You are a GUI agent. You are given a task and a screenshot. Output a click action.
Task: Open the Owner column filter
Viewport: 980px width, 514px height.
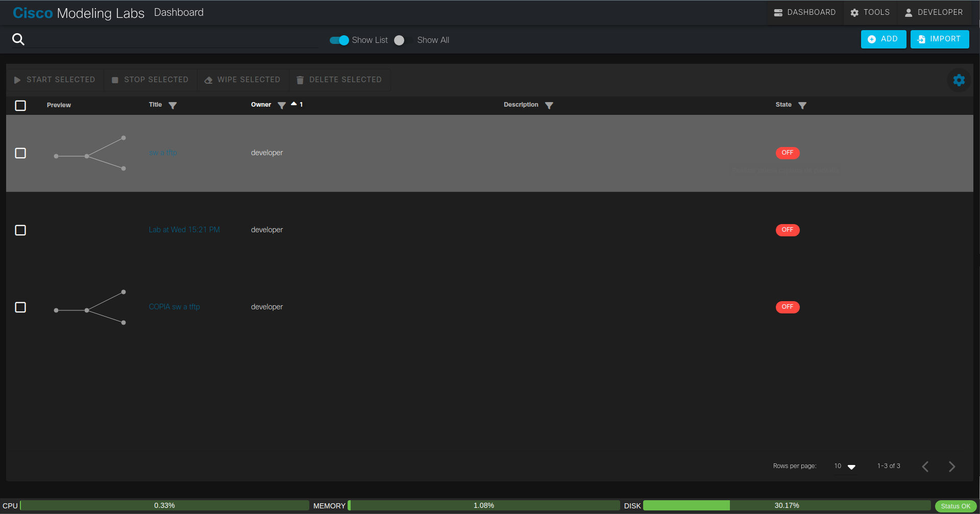pyautogui.click(x=282, y=105)
